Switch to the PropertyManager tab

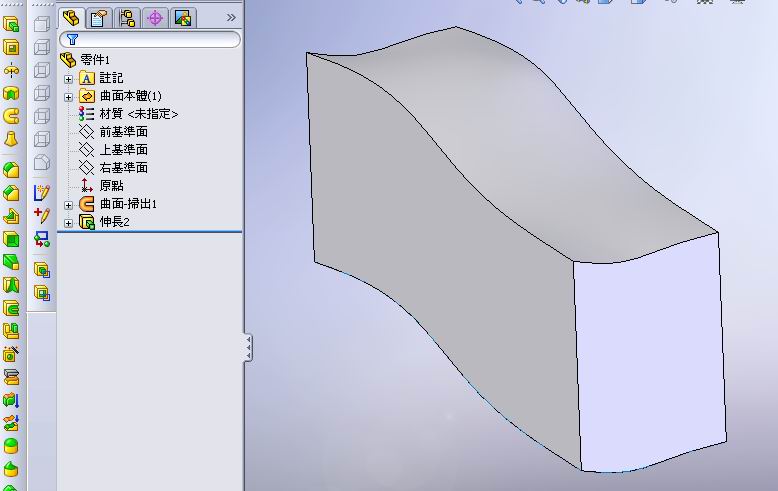click(x=99, y=19)
